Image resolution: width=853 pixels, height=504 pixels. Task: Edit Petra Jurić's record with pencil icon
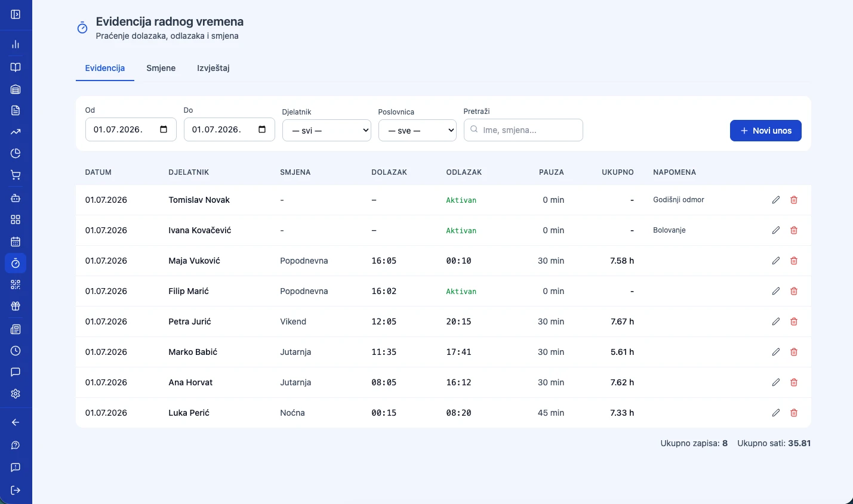coord(776,321)
